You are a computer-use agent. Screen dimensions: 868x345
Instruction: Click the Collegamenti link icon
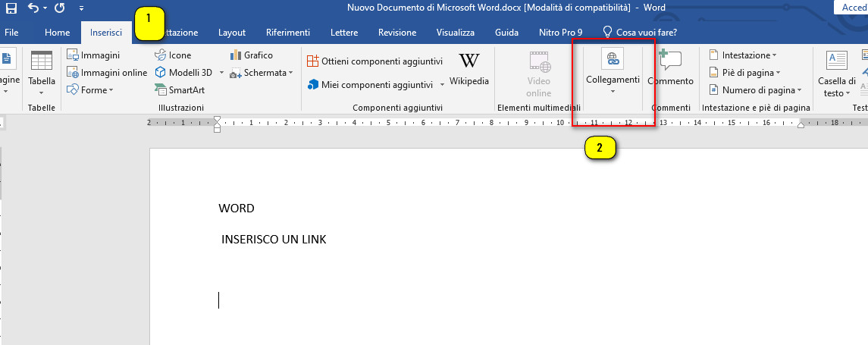point(613,58)
